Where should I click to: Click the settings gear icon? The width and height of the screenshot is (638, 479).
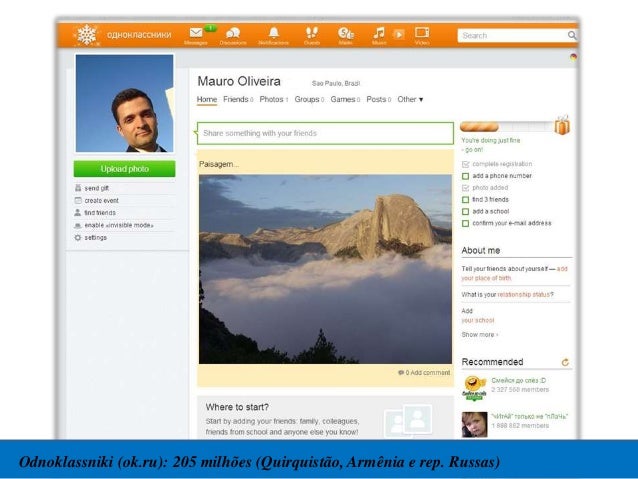point(78,237)
